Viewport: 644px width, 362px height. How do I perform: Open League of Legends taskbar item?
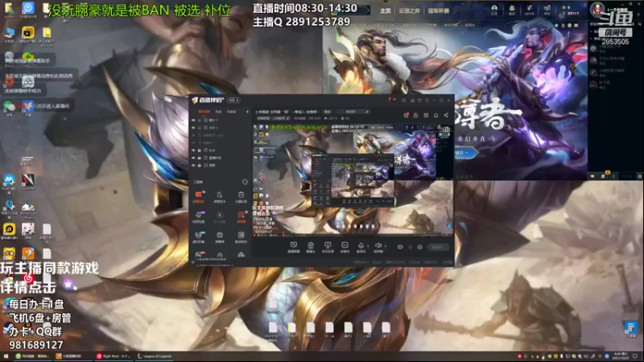[155, 356]
